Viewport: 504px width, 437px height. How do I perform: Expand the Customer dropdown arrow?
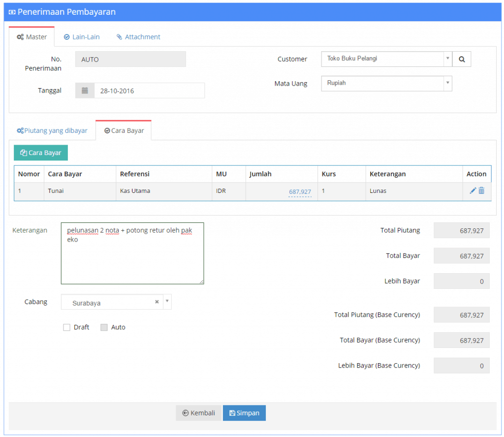(x=447, y=59)
